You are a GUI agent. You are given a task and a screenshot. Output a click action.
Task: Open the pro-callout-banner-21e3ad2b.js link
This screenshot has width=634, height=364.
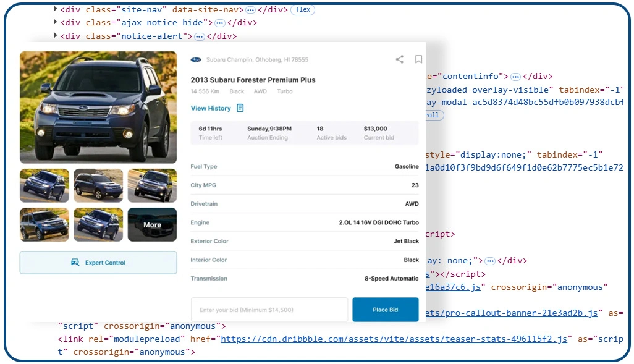512,313
